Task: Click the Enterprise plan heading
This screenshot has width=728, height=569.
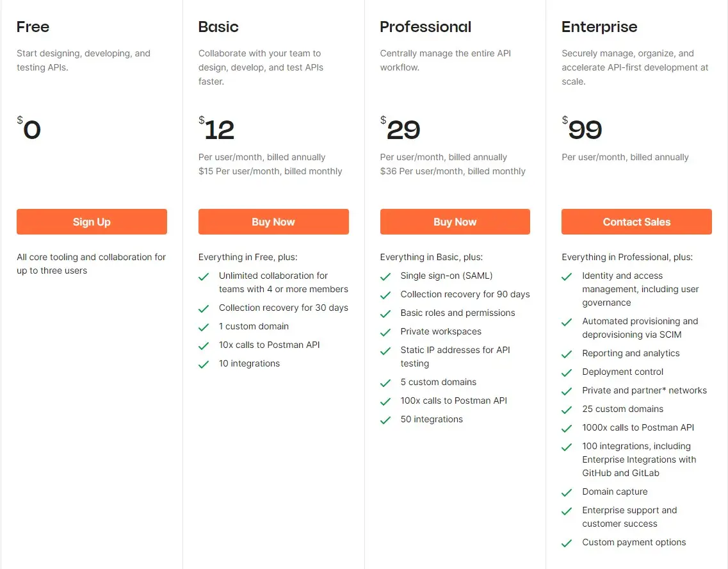Action: pos(599,27)
